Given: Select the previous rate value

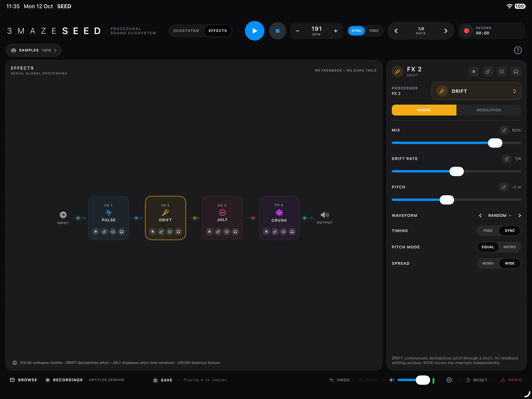Looking at the screenshot, I should [396, 31].
